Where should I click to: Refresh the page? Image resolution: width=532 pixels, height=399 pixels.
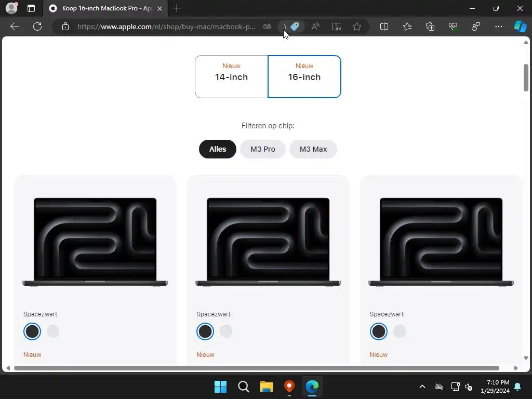coord(37,26)
